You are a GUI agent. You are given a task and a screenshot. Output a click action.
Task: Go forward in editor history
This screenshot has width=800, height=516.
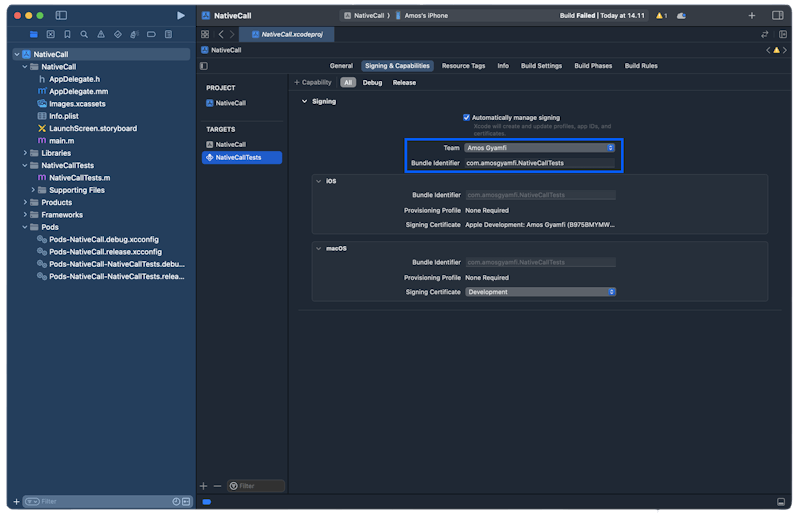pos(232,34)
